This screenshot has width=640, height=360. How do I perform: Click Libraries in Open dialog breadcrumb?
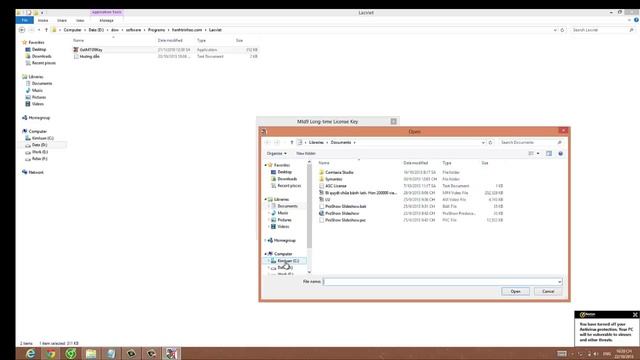(x=316, y=142)
